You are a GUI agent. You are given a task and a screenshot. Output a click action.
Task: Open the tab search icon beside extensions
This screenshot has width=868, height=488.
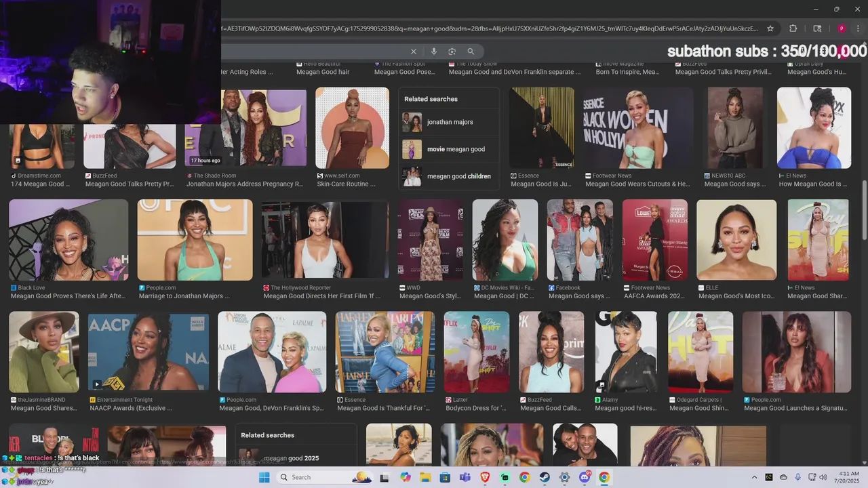(817, 28)
